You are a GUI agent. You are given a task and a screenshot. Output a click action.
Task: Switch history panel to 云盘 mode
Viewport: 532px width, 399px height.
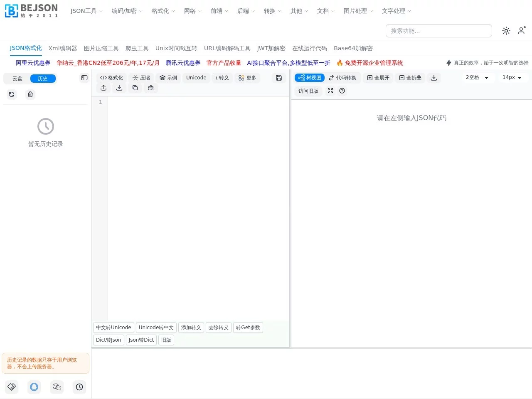17,78
